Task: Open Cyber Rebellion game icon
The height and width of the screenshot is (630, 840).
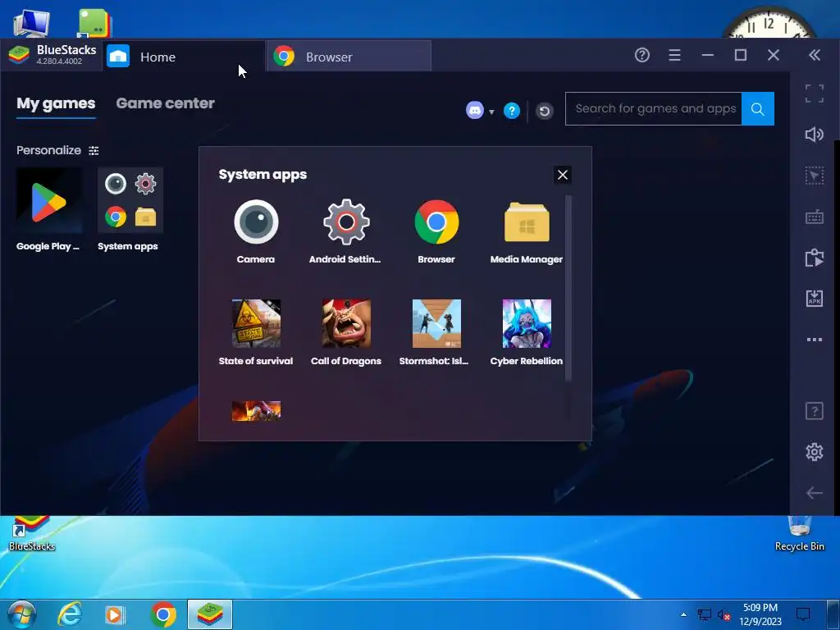Action: pos(527,323)
